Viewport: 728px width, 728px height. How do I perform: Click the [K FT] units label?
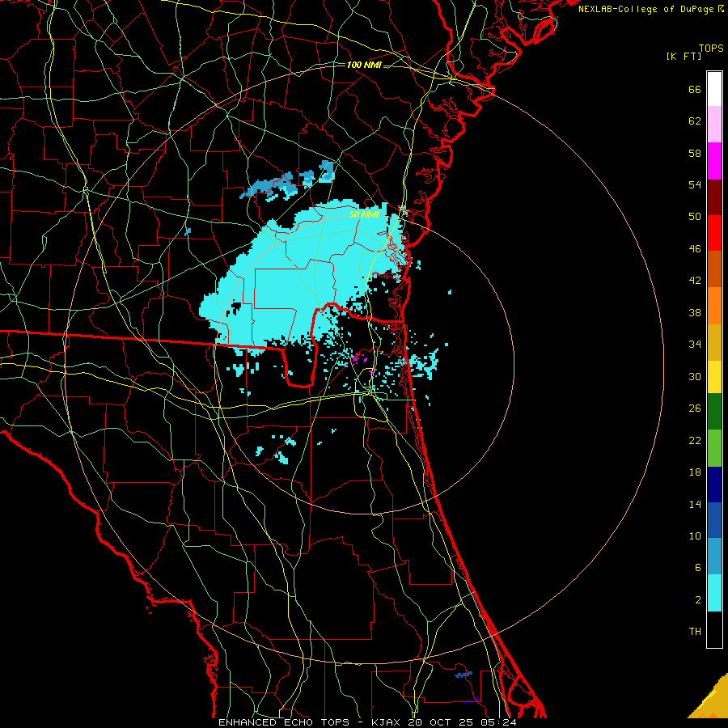[x=684, y=56]
